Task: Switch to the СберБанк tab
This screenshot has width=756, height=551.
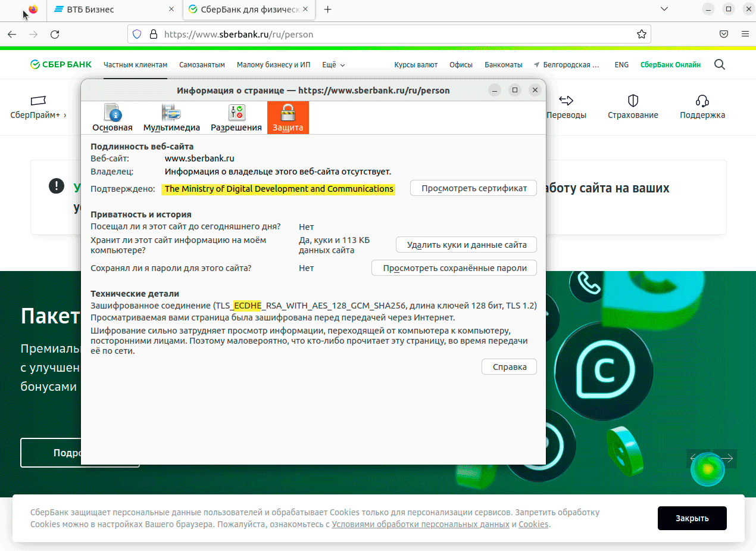Action: [x=249, y=10]
